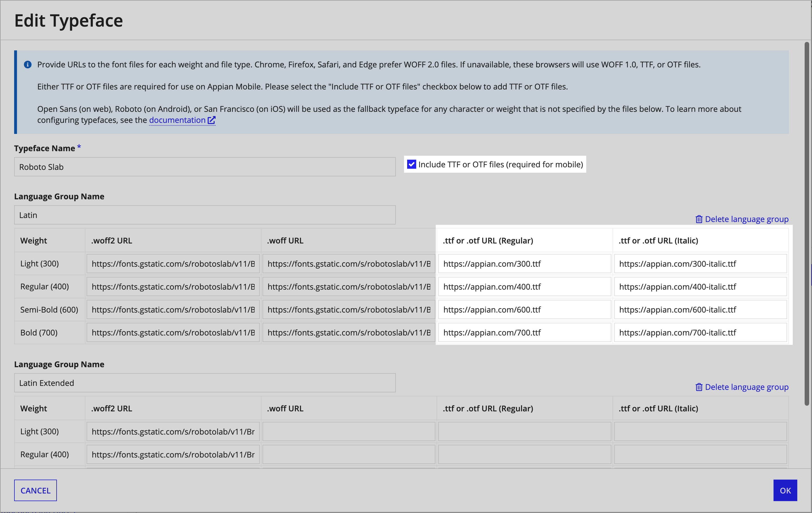Click the Language Group Name field containing Latin
812x513 pixels.
pyautogui.click(x=205, y=215)
